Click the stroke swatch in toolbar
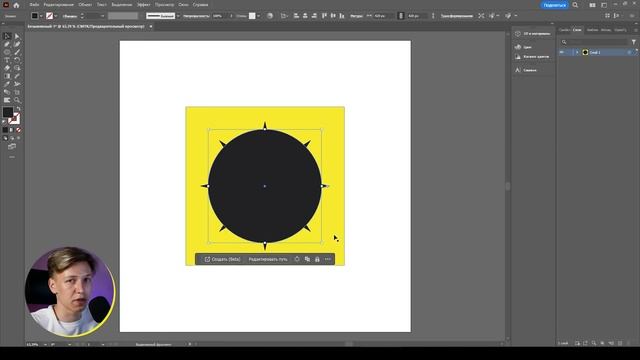The width and height of the screenshot is (640, 360). pos(14,119)
